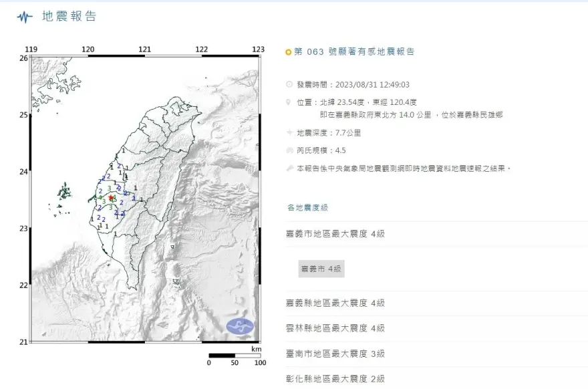
Task: Click the red epicenter star on the map
Action: point(111,198)
